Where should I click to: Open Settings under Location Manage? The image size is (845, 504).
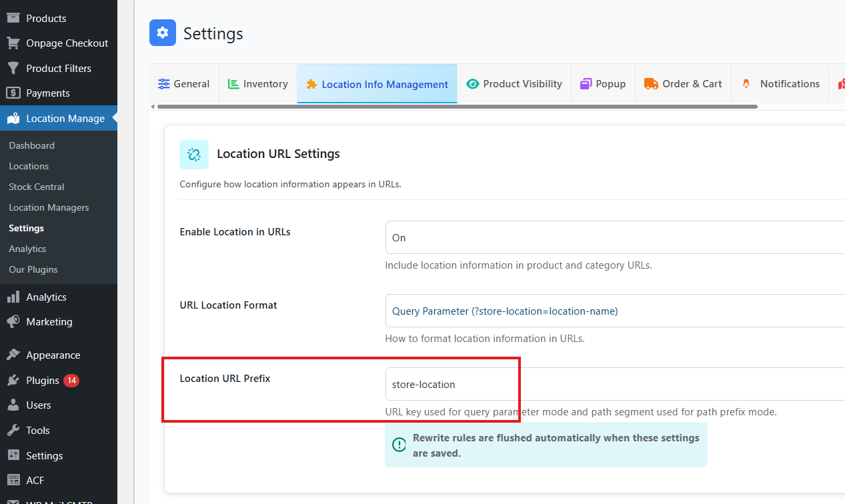point(26,228)
